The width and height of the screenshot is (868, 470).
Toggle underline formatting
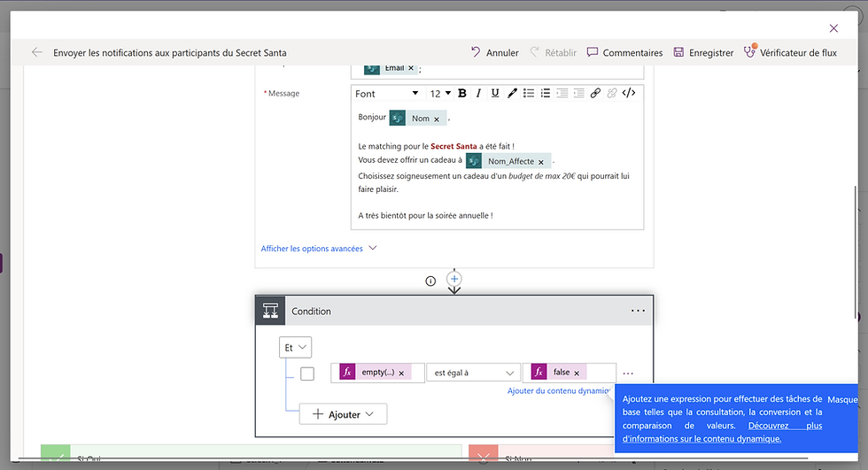click(x=495, y=93)
